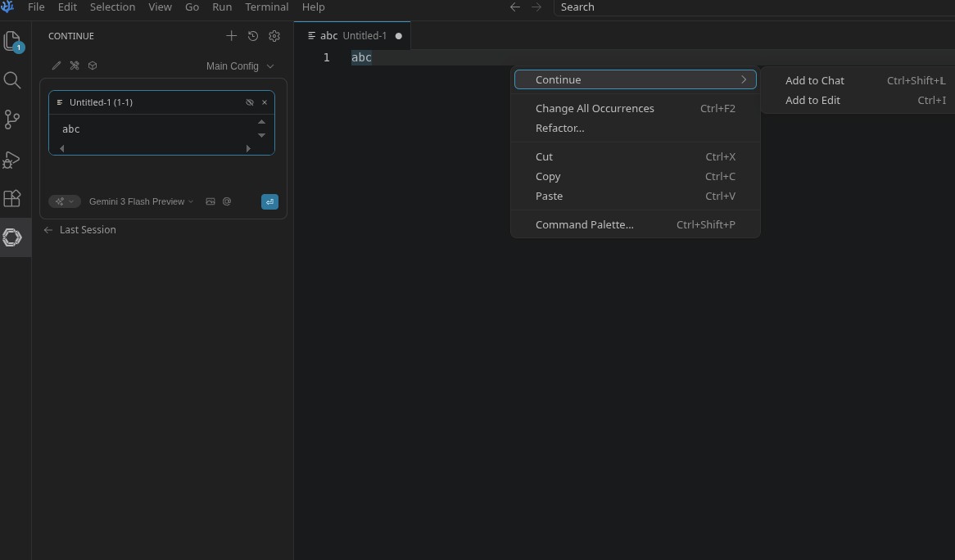
Task: Toggle the sparkle mode selector pill
Action: tap(65, 201)
